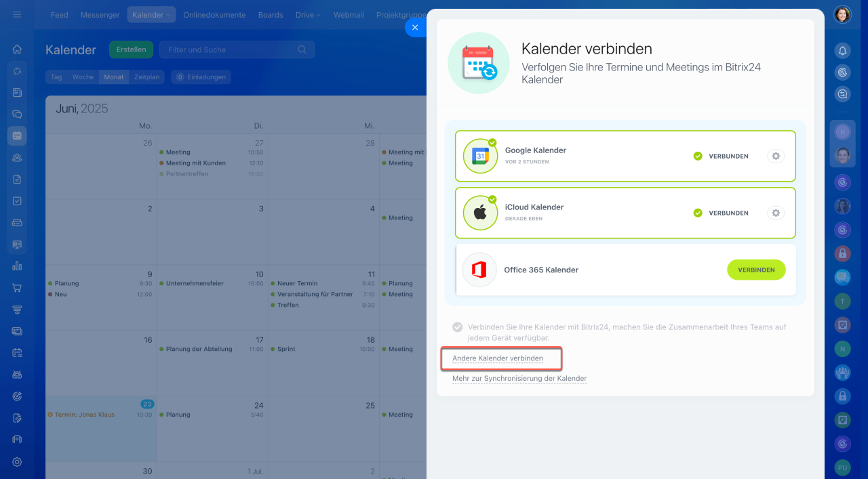Open tasks checkmark icon in left sidebar
868x479 pixels.
(17, 201)
